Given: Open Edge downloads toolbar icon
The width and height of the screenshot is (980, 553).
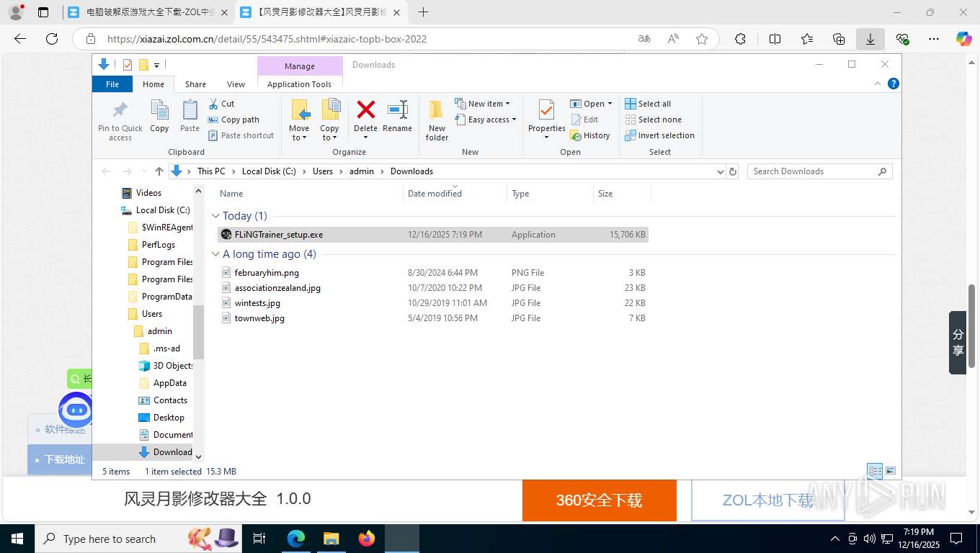Looking at the screenshot, I should [x=870, y=39].
